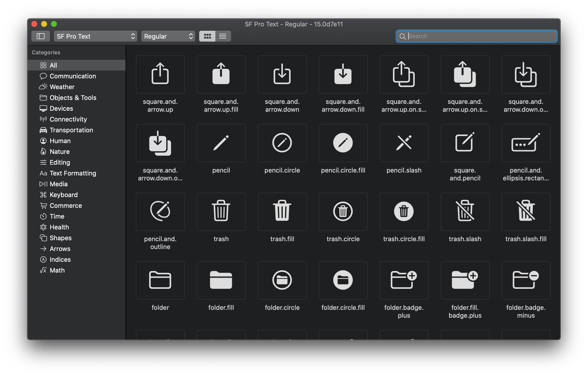588x376 pixels.
Task: Open the Communication category
Action: pos(76,76)
